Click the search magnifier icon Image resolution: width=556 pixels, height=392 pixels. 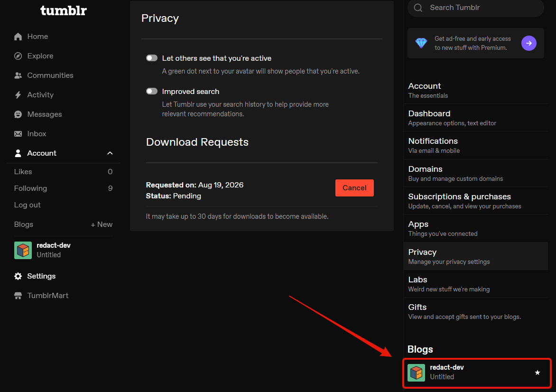point(418,8)
